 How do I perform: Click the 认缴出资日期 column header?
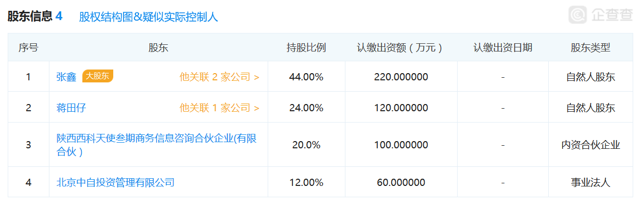click(x=503, y=48)
